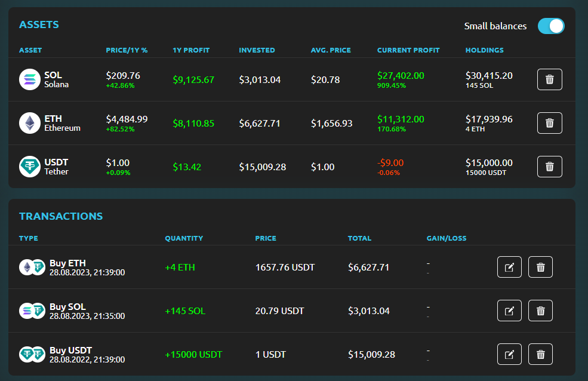Delete the SOL asset using its trash icon
The image size is (588, 381).
[x=549, y=79]
